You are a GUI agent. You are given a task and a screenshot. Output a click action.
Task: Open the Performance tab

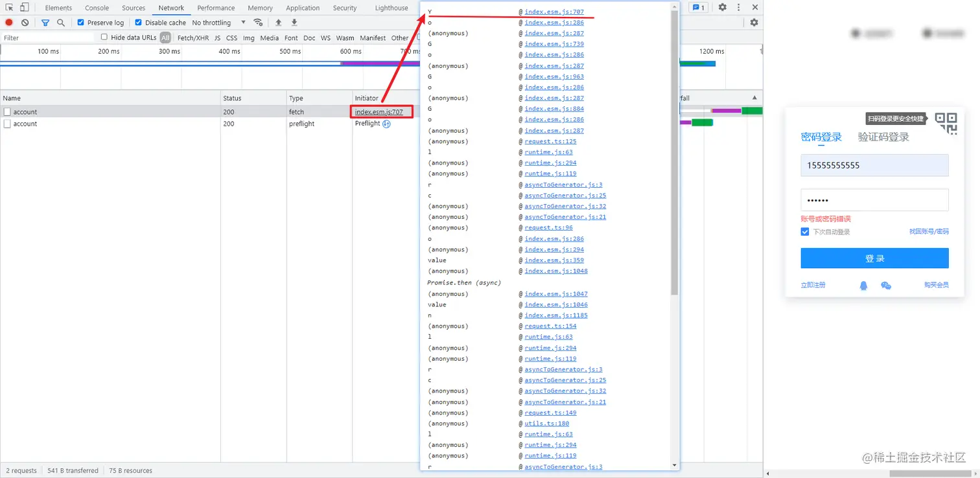[216, 8]
